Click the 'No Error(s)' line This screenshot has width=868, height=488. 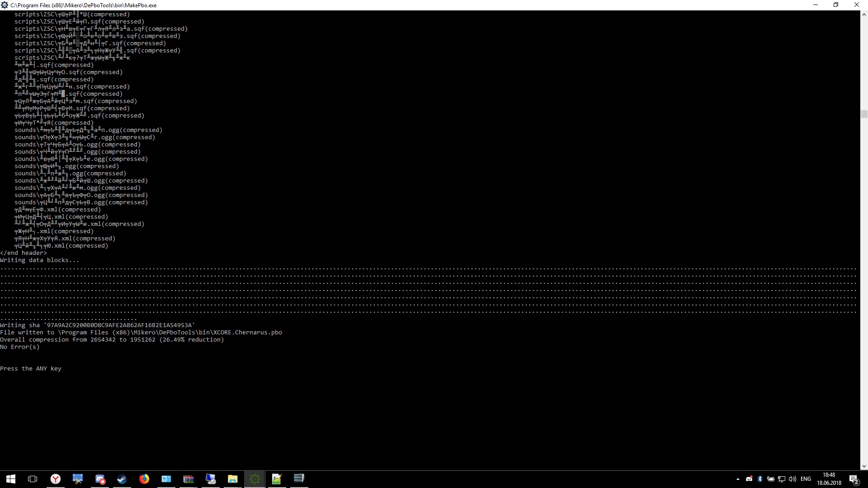tap(20, 347)
